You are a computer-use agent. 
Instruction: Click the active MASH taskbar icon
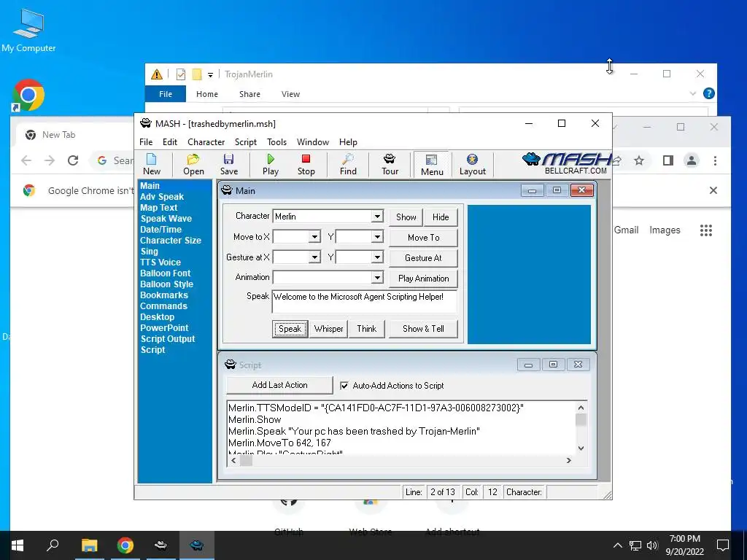click(197, 545)
